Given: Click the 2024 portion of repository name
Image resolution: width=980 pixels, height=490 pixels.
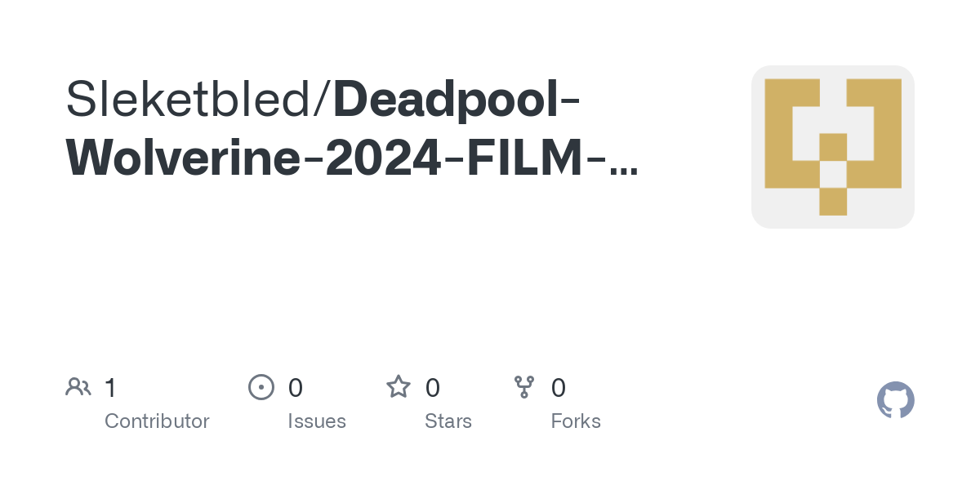Looking at the screenshot, I should 382,158.
